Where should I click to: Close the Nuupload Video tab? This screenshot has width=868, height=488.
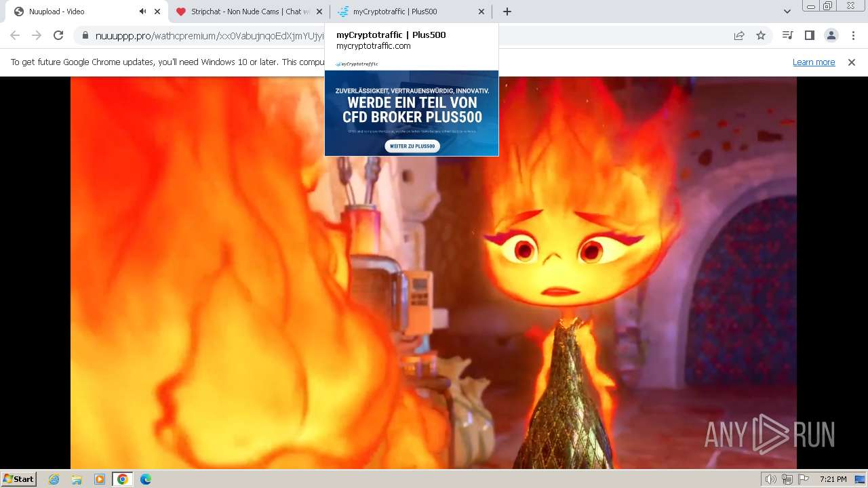point(157,12)
